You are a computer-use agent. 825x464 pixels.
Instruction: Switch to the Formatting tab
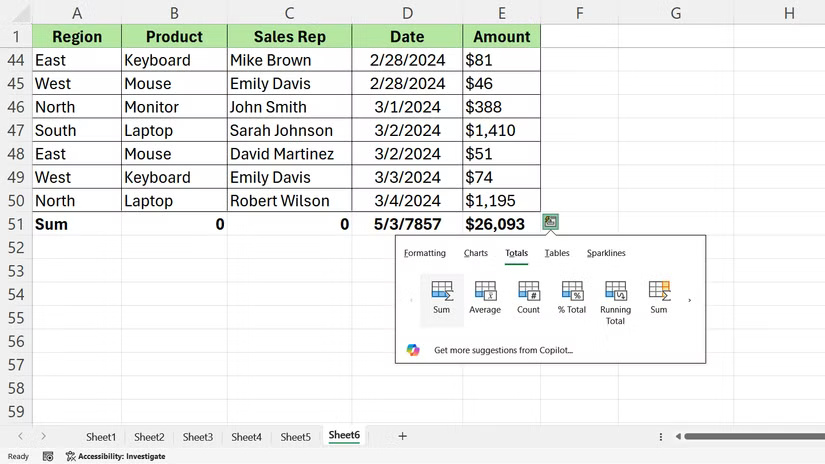(x=425, y=253)
